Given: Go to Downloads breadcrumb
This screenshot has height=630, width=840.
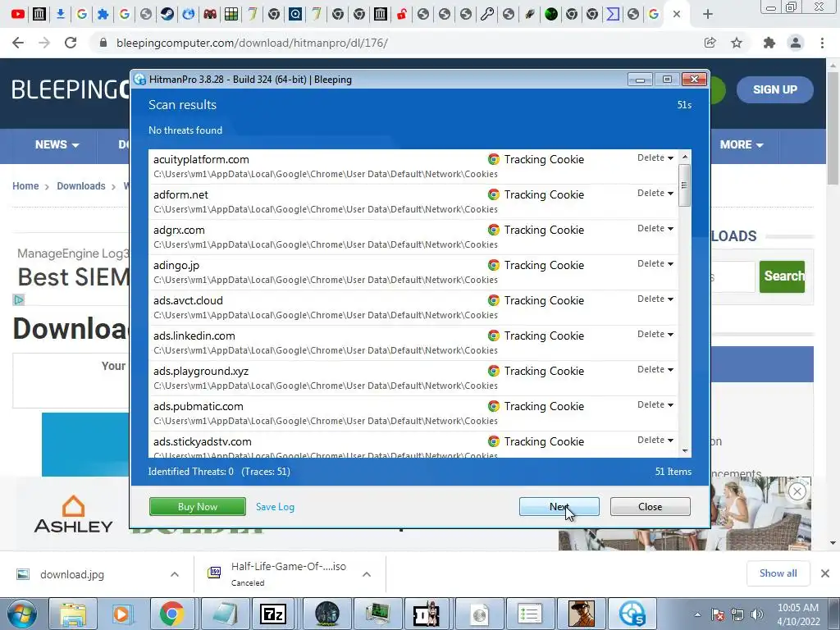Looking at the screenshot, I should [x=81, y=186].
